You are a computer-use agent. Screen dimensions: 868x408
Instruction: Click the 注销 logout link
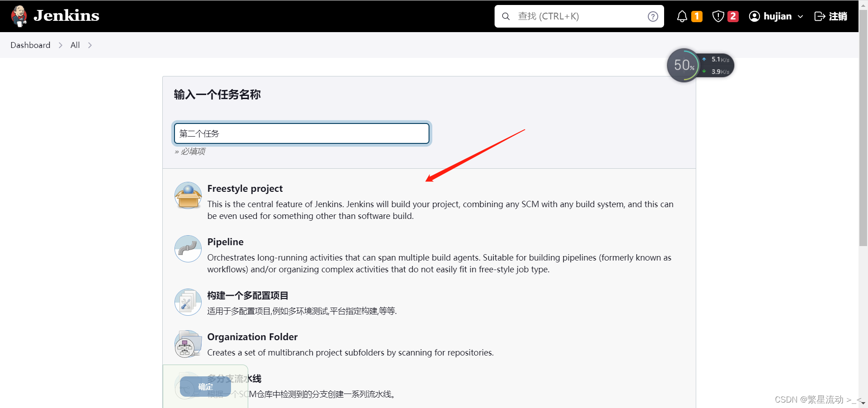pos(831,16)
